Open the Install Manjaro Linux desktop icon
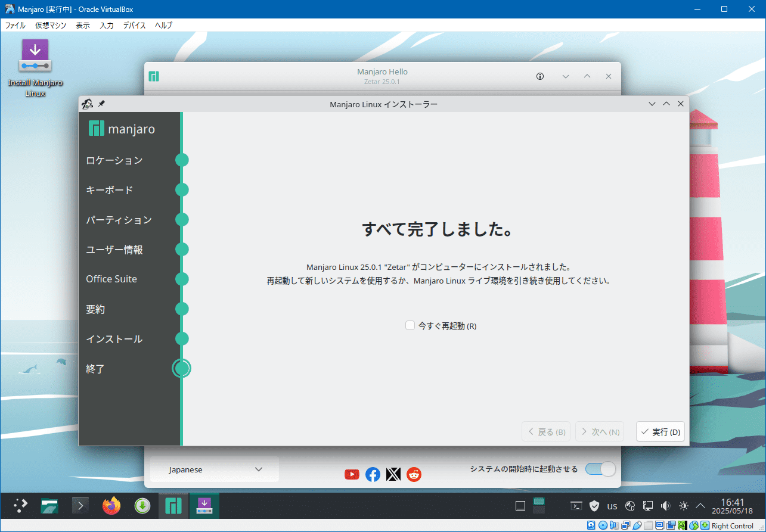The width and height of the screenshot is (766, 532). coord(35,69)
